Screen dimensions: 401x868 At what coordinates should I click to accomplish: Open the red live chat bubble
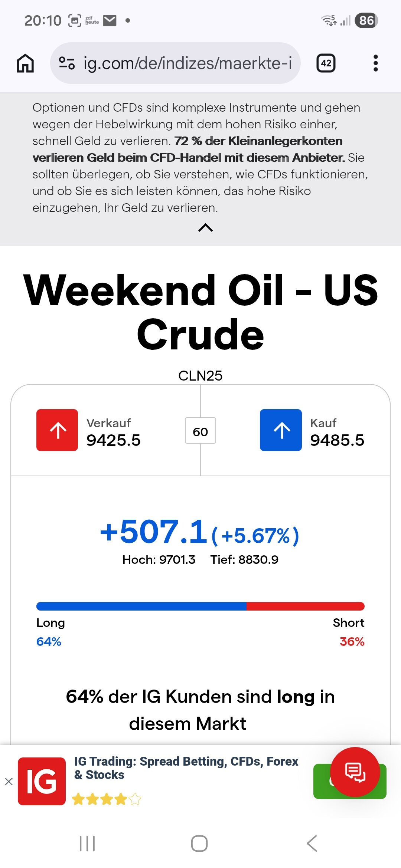(x=355, y=772)
